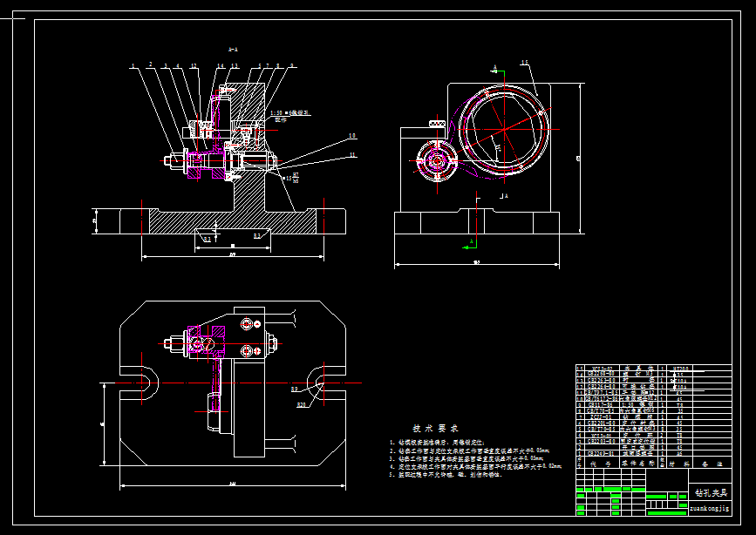
Task: Click balloon number 13 in section view
Action: pos(235,65)
